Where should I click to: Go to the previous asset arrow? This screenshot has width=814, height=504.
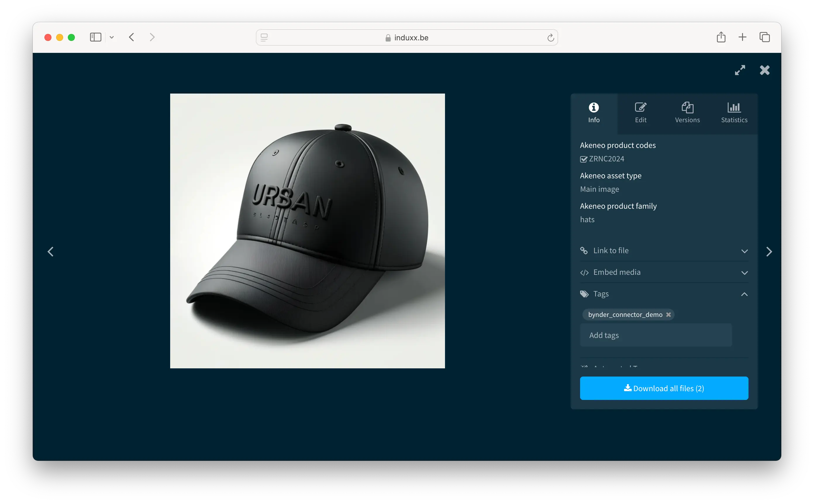coord(51,251)
